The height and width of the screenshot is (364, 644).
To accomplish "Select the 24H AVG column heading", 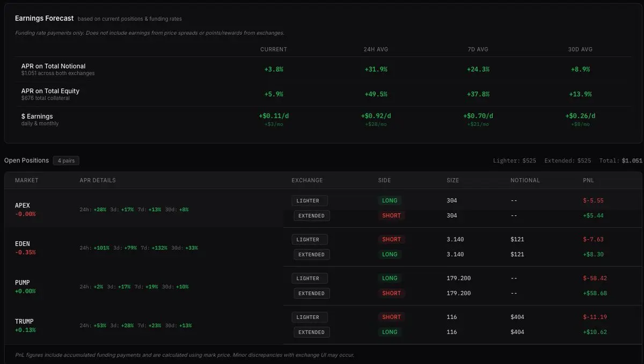I will click(376, 49).
